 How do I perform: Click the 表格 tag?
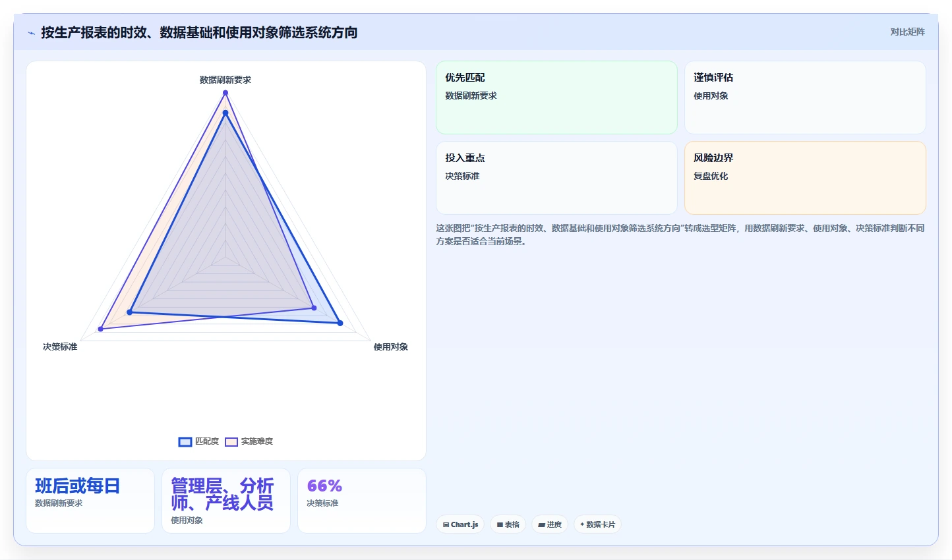pos(508,524)
